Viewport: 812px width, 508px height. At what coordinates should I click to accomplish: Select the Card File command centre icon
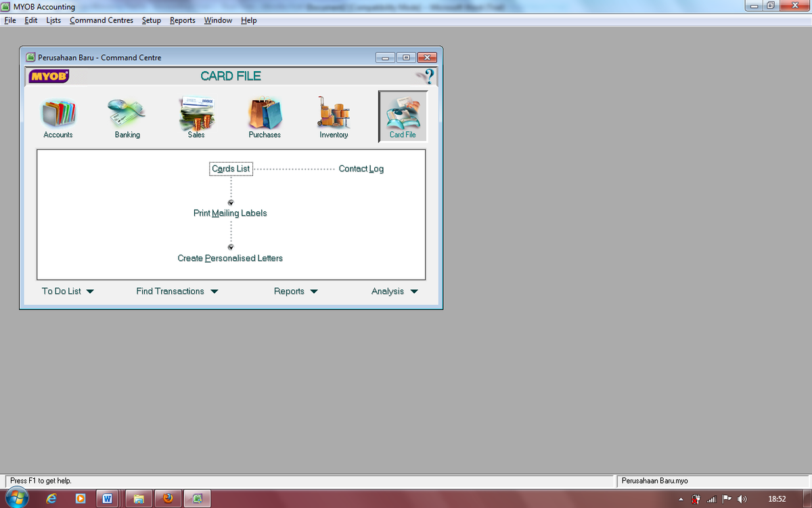(x=403, y=117)
